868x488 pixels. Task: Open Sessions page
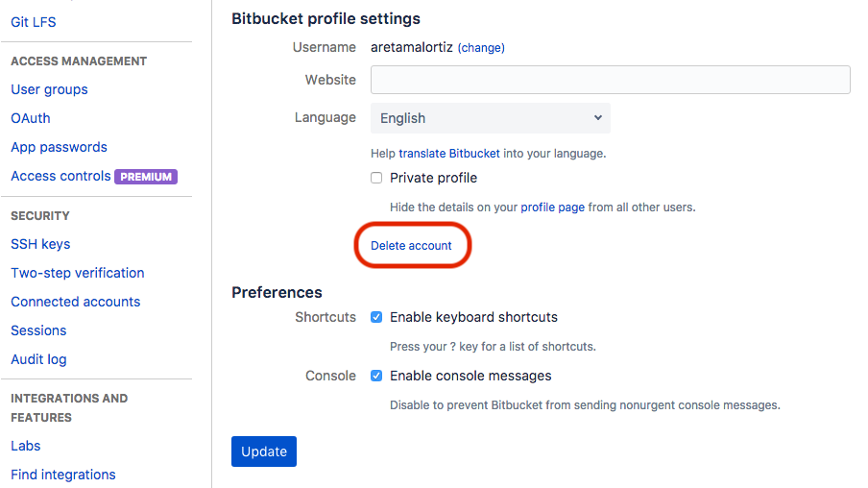[38, 330]
